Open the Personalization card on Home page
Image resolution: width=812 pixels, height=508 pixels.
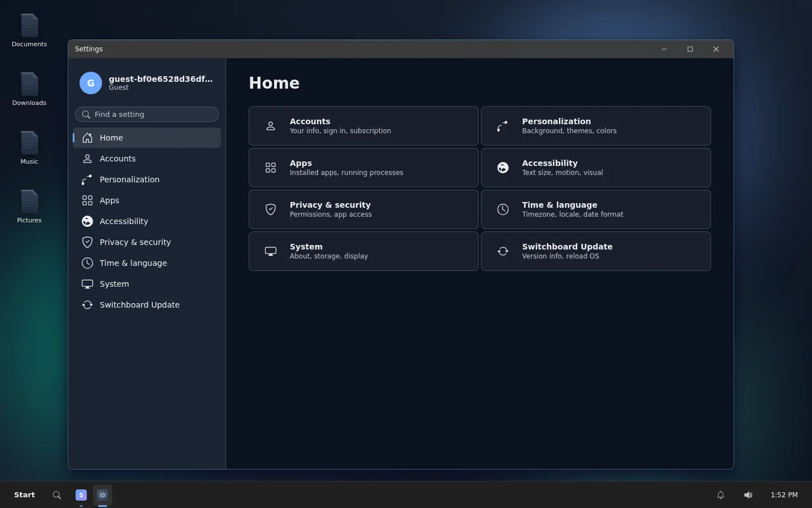596,126
